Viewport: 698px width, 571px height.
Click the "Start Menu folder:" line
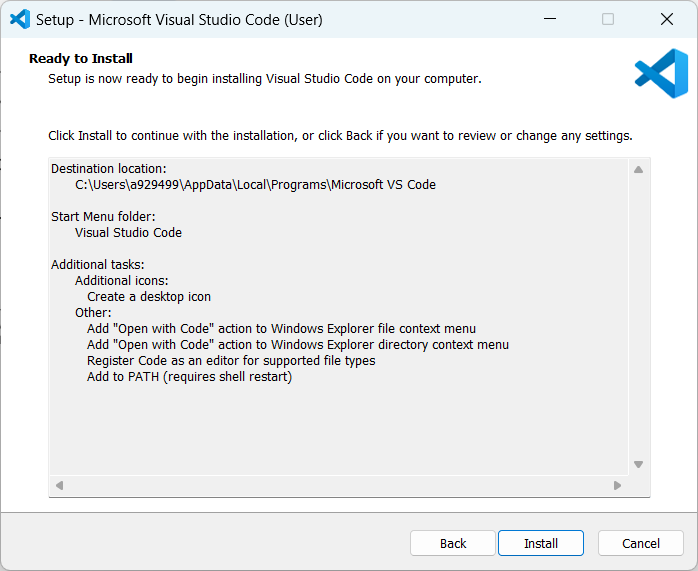click(103, 217)
